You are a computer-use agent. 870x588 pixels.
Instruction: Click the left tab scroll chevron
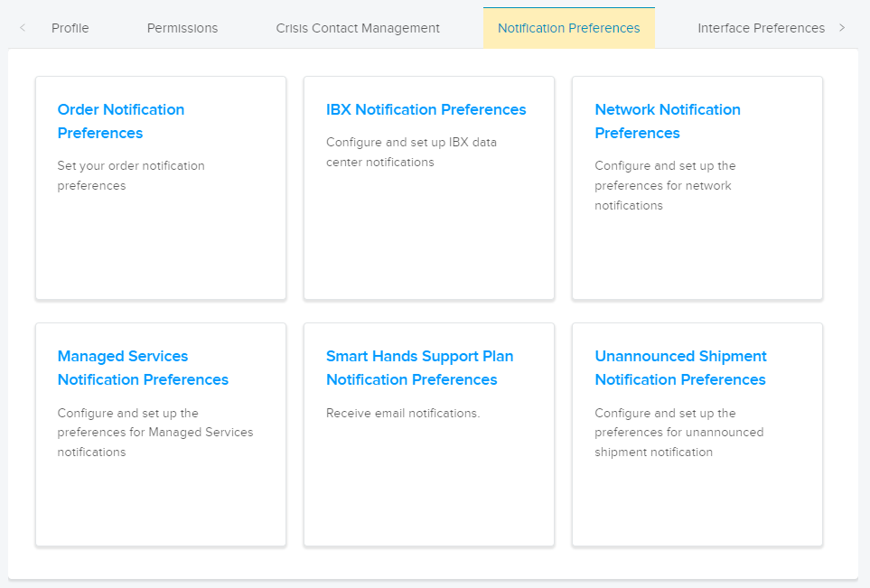point(23,28)
